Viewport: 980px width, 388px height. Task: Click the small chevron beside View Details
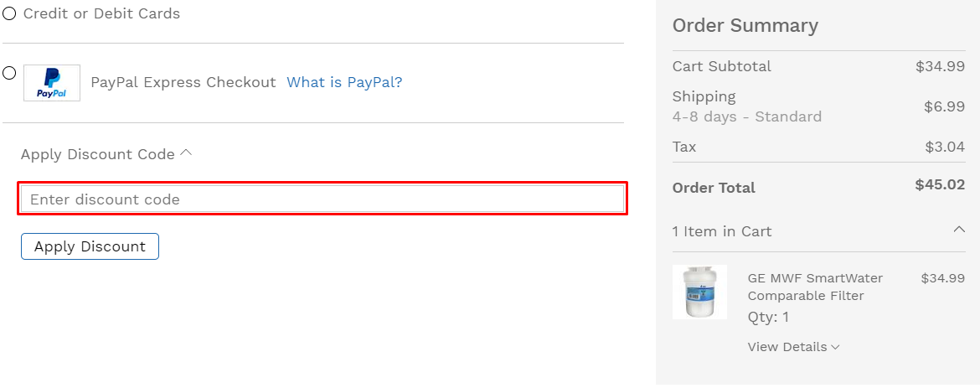pos(836,347)
